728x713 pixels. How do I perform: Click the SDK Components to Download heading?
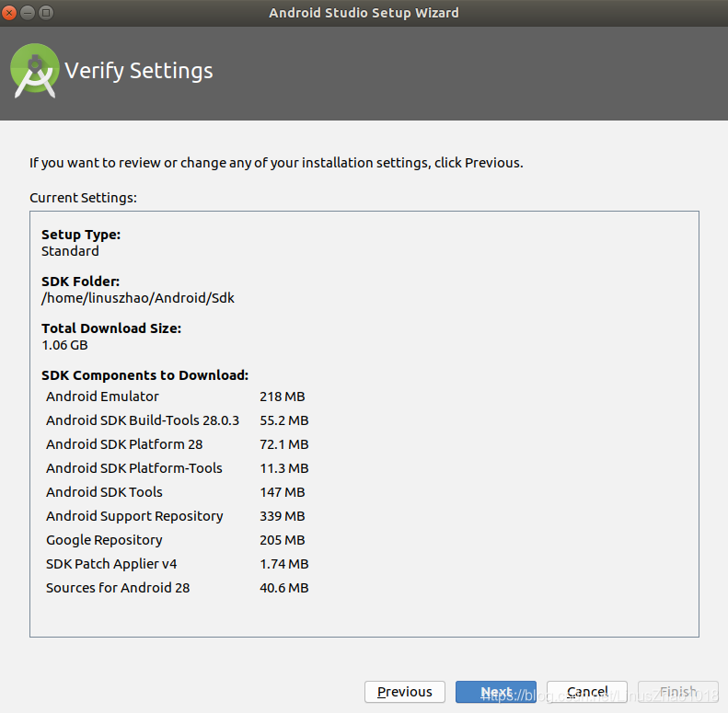(144, 375)
